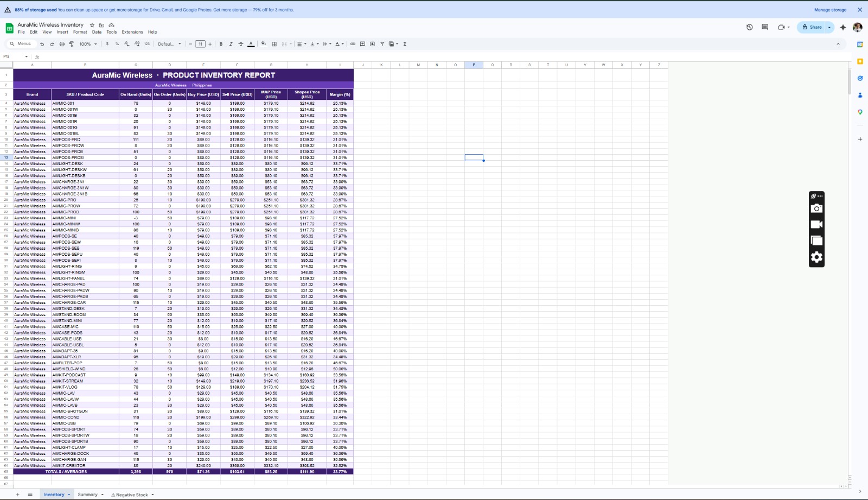Viewport: 868px width, 500px height.
Task: Start a Meet call camera icon
Action: pos(782,27)
